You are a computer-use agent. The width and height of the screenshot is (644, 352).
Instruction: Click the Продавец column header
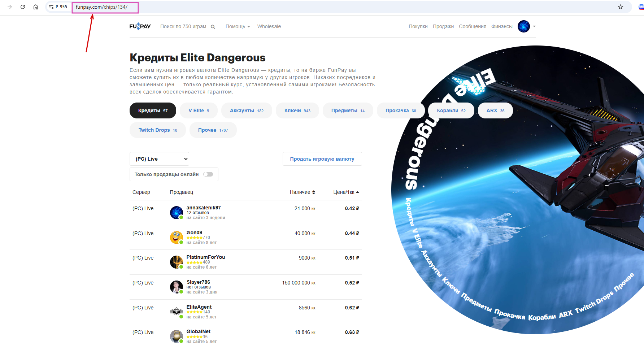(182, 192)
